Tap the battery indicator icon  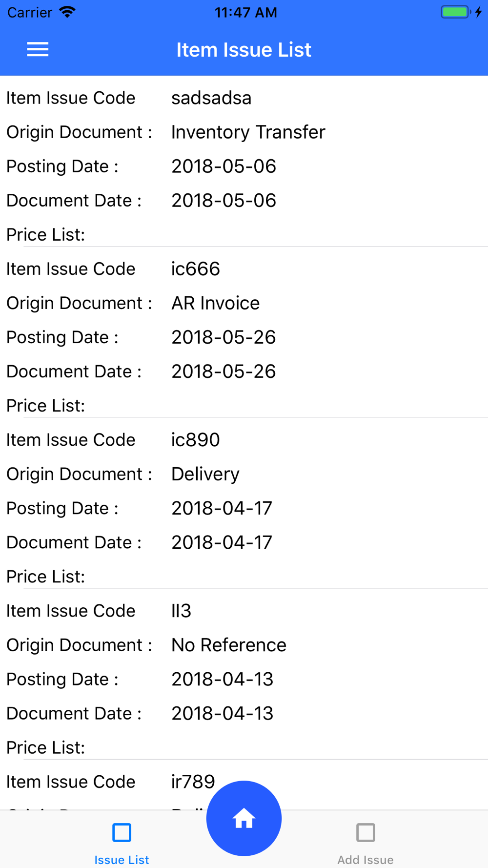[456, 12]
